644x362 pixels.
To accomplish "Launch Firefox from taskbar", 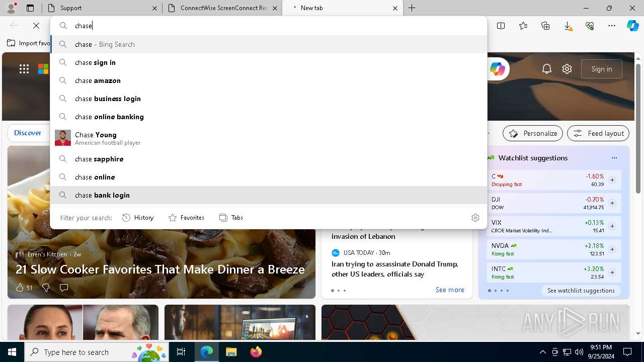I will coord(256,352).
